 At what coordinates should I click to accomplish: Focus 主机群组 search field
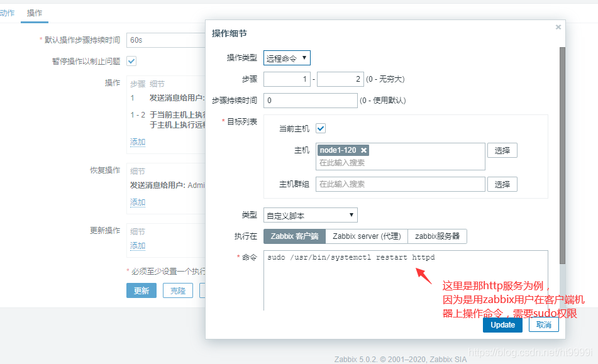(x=401, y=184)
